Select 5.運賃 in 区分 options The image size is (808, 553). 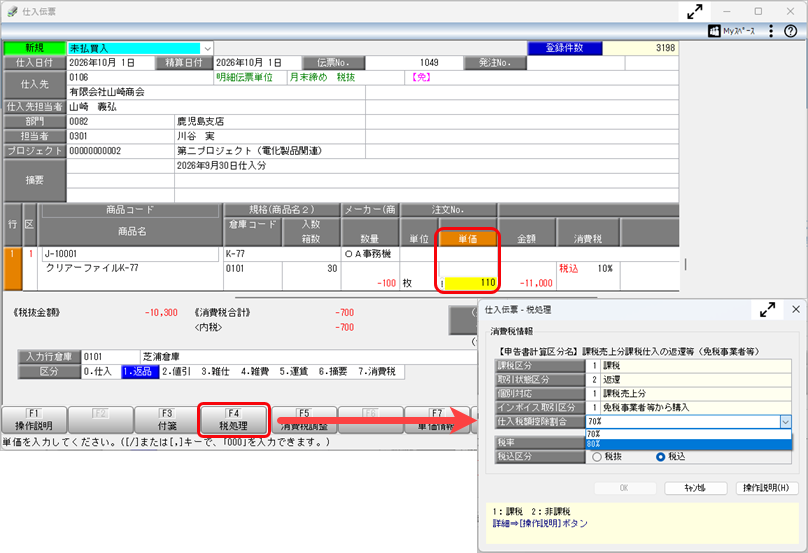point(294,372)
